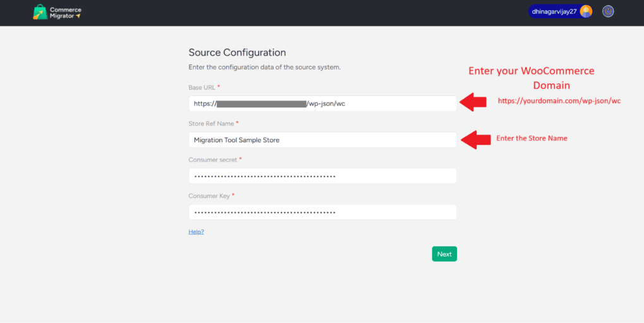Click the small paper plane icon beside Migrator

coord(78,16)
